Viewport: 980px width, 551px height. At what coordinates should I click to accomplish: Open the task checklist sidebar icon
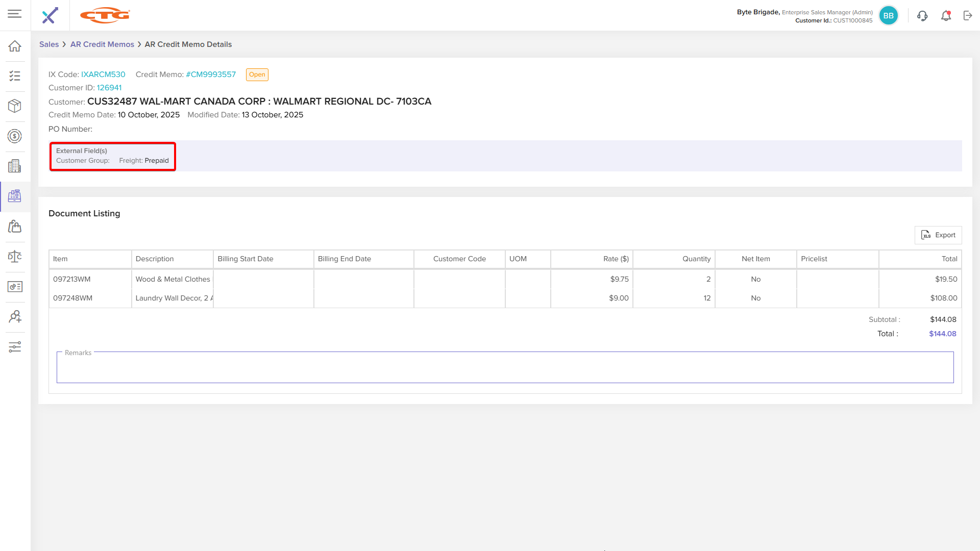click(15, 76)
